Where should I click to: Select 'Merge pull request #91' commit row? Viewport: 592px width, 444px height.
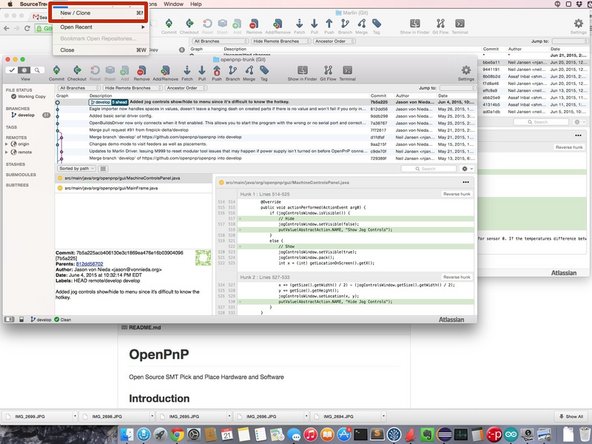(266, 130)
